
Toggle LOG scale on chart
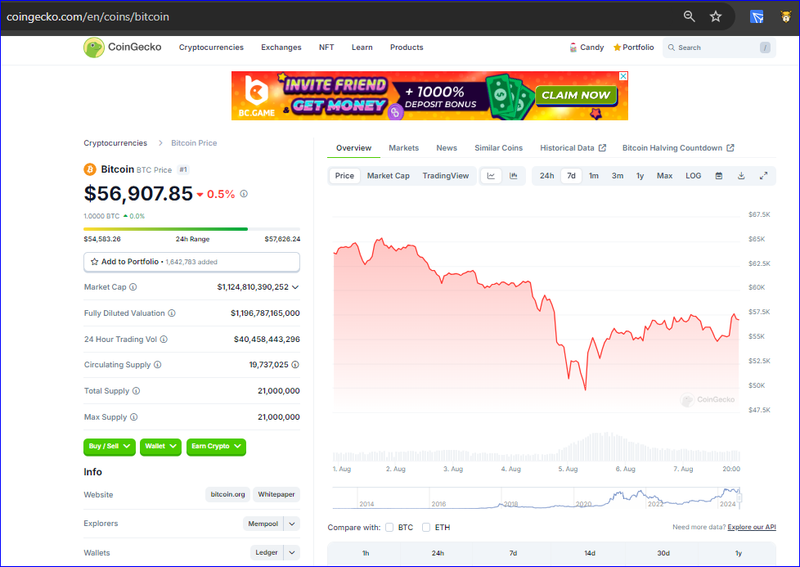tap(693, 176)
